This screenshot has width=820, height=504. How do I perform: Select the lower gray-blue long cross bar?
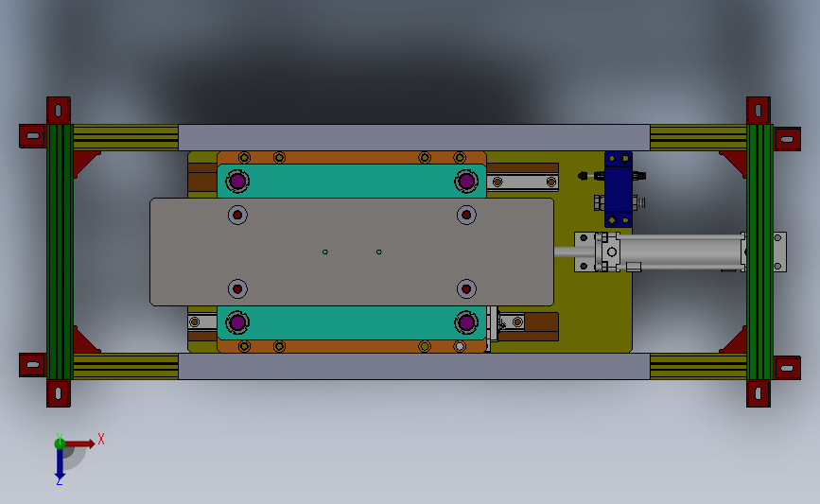click(414, 366)
